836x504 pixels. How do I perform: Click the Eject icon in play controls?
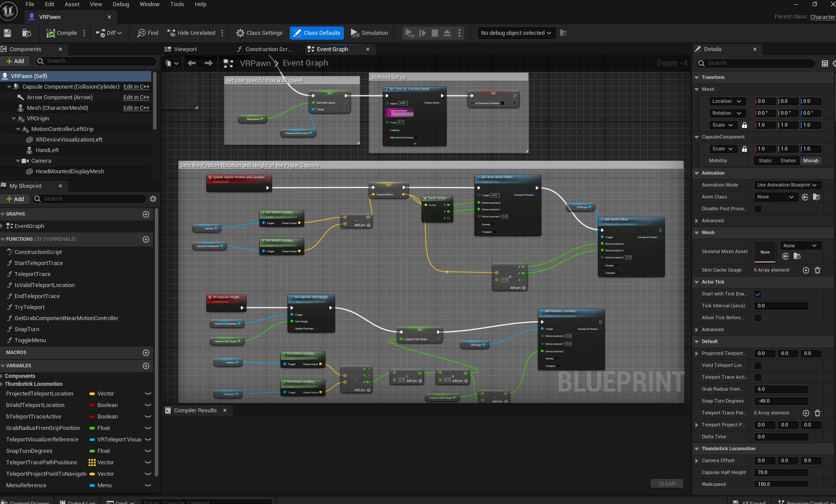point(447,33)
